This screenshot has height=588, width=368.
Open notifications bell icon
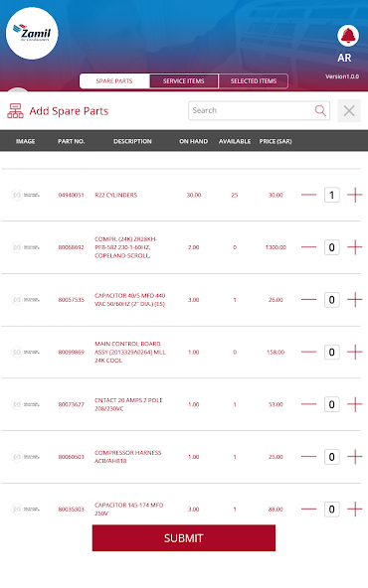tap(348, 36)
